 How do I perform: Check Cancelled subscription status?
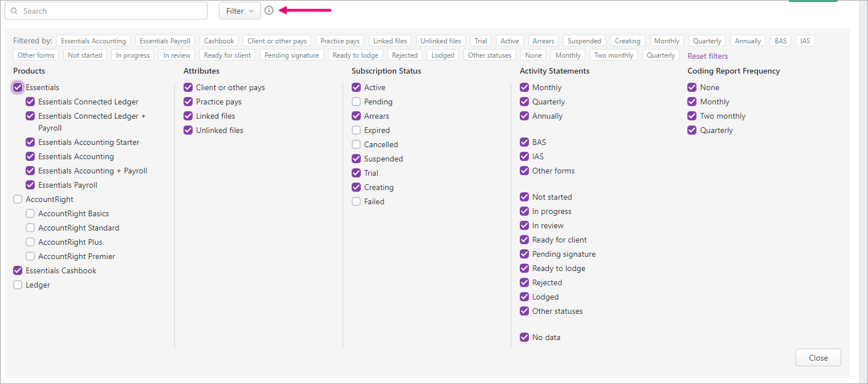coord(356,144)
